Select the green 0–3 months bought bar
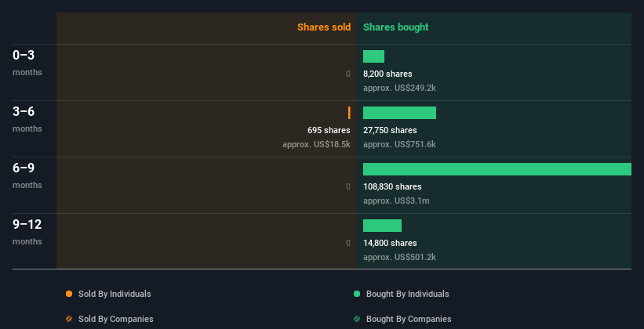The height and width of the screenshot is (329, 644). click(x=373, y=56)
